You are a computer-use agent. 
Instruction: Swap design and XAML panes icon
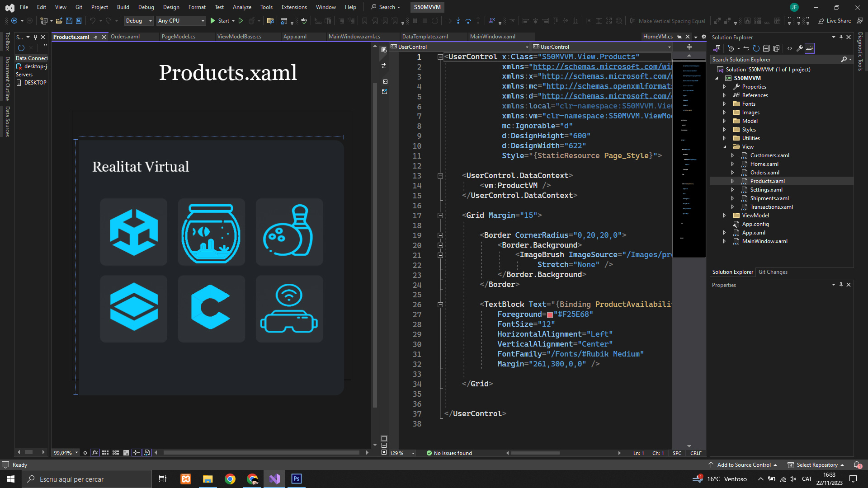click(384, 66)
